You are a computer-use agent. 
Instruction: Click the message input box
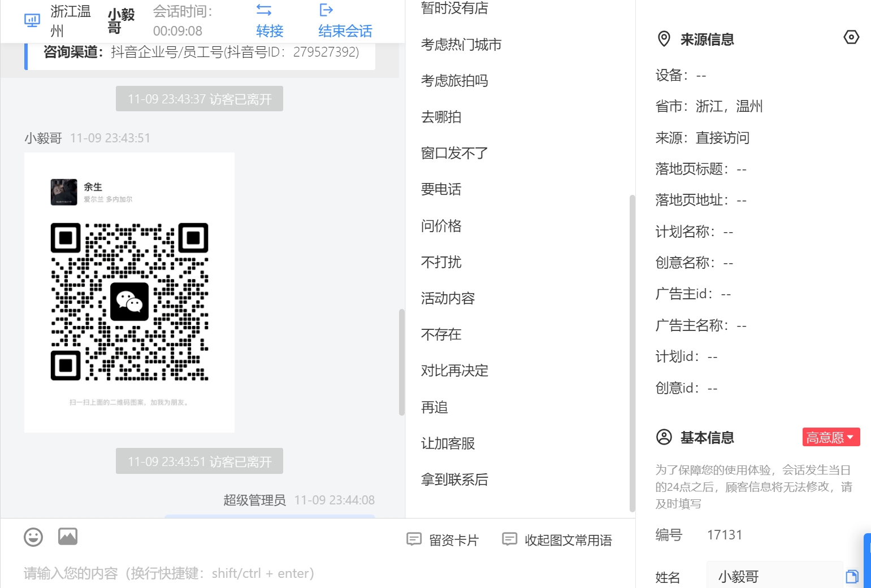click(x=317, y=573)
